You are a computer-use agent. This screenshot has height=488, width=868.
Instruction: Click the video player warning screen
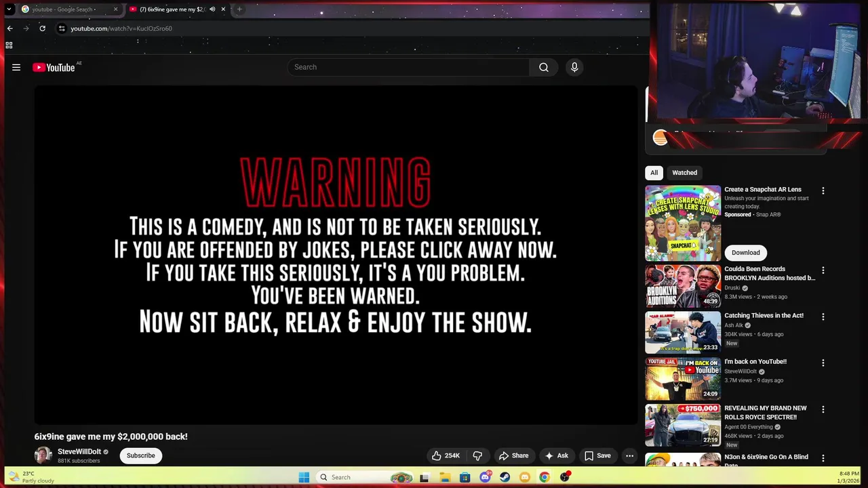tap(336, 255)
